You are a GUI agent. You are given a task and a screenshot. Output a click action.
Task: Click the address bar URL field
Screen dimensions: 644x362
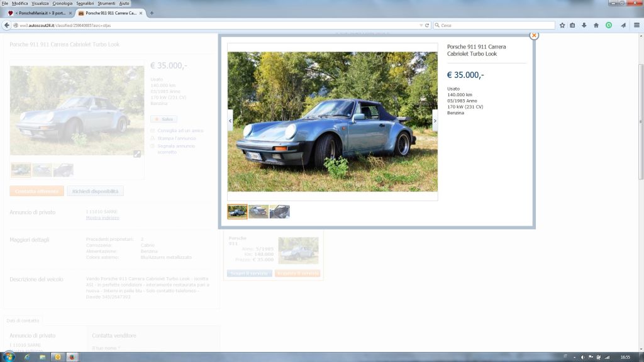coord(218,25)
